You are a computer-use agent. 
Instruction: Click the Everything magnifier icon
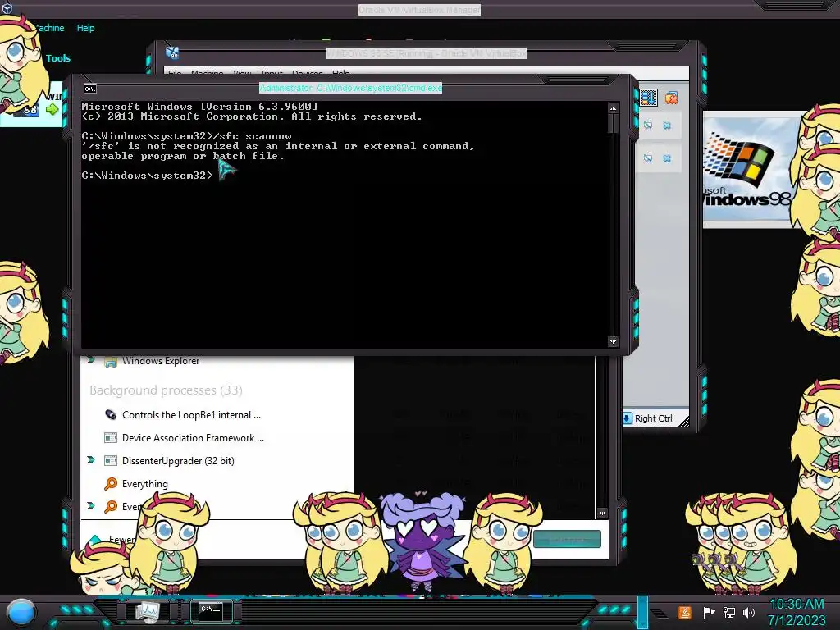111,484
